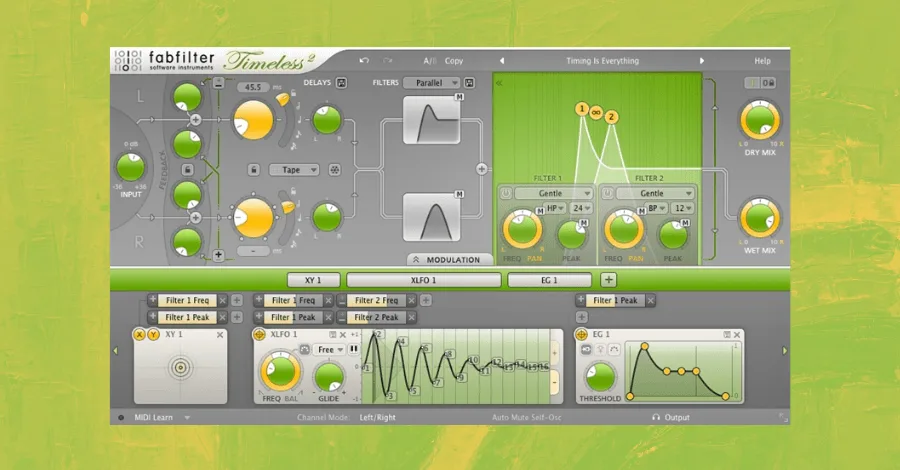Toggle the A/B comparison switch
Screen dimensions: 900x470
tap(430, 61)
